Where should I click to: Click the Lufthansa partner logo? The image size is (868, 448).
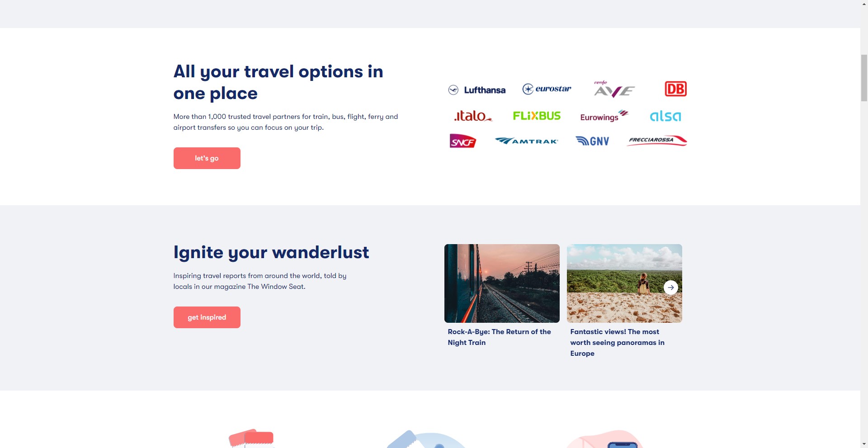[477, 90]
